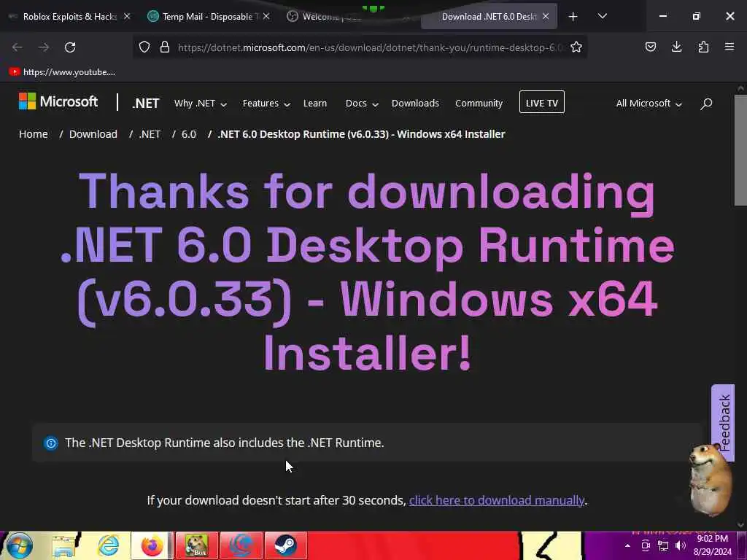Select the Download .NET 6.0 tab
Screen dimensions: 747x560
tap(489, 17)
